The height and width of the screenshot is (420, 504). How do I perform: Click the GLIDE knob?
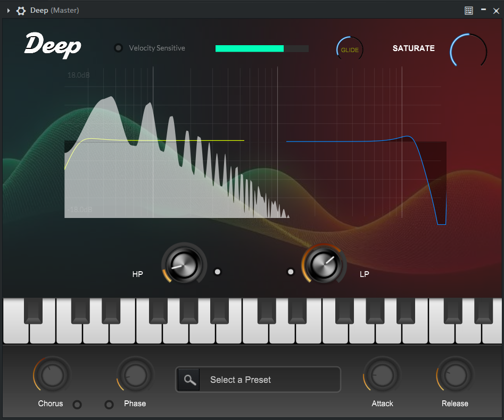[x=349, y=48]
